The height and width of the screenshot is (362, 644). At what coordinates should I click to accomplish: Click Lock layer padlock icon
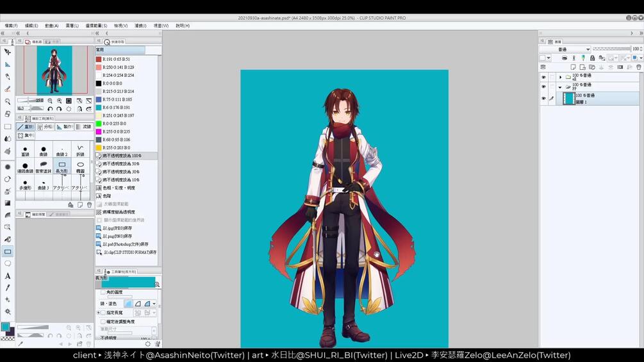(592, 58)
